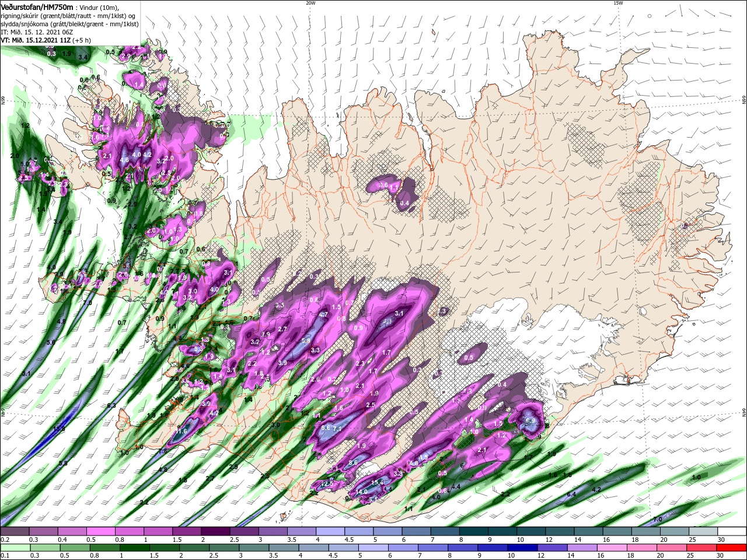Click the 14.0 precipitation value on the map
The height and width of the screenshot is (560, 747).
click(x=362, y=492)
